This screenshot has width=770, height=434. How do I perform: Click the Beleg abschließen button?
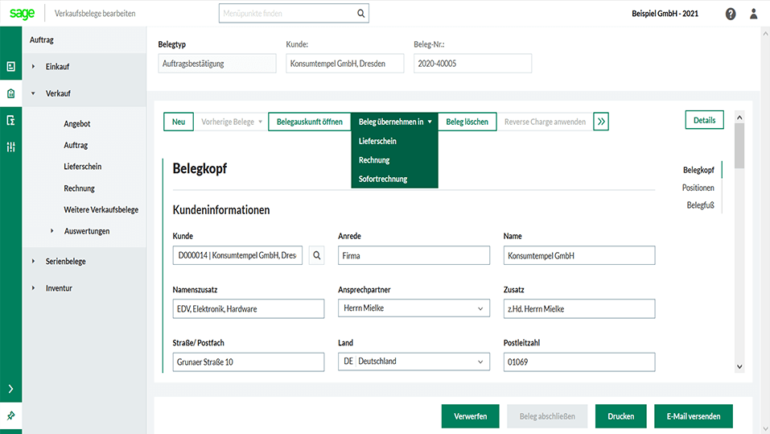[547, 416]
